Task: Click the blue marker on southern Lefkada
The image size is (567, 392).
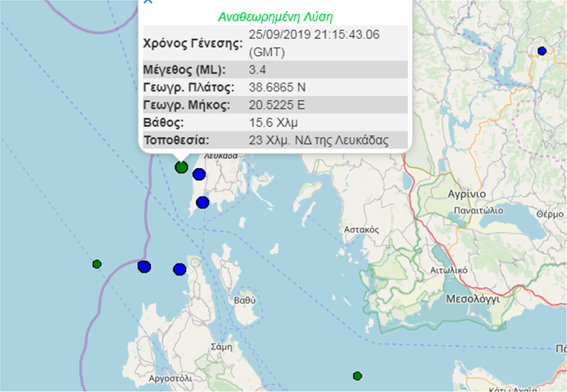Action: [x=203, y=202]
